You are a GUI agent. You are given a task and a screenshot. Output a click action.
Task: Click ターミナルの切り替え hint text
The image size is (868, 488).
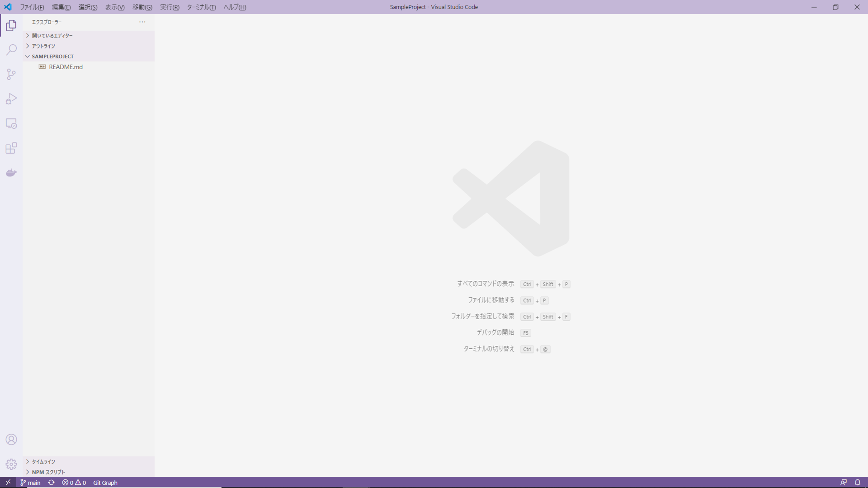point(489,349)
